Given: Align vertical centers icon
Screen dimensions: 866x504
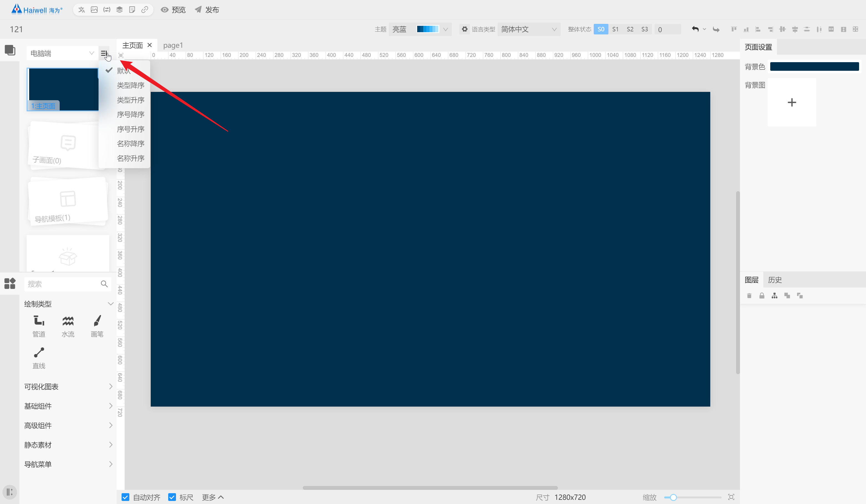Looking at the screenshot, I should (782, 29).
